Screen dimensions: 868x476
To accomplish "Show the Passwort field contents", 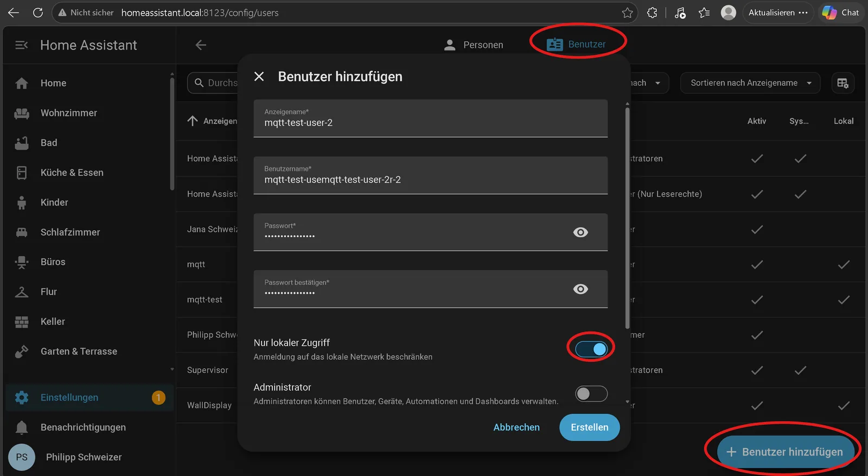I will 580,232.
